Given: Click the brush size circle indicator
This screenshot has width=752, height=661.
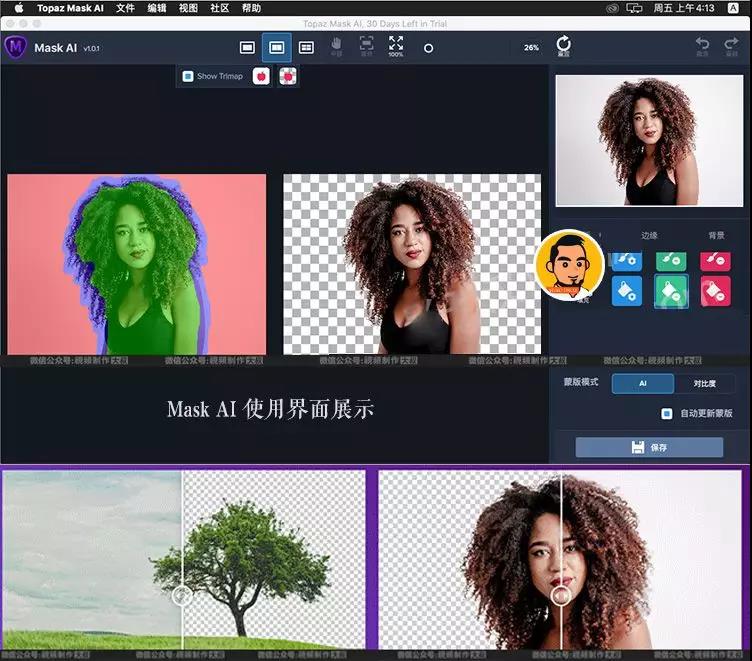Looking at the screenshot, I should pyautogui.click(x=429, y=48).
